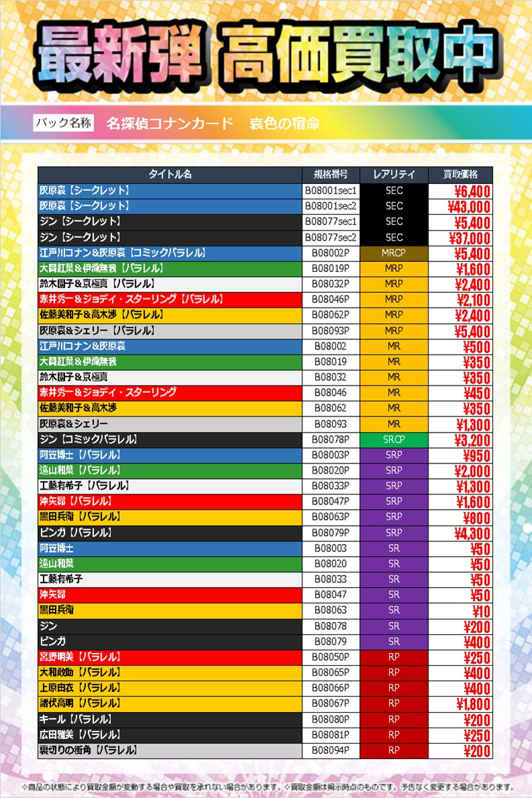Select the タイトル名 column header
The image size is (532, 798).
pos(170,175)
